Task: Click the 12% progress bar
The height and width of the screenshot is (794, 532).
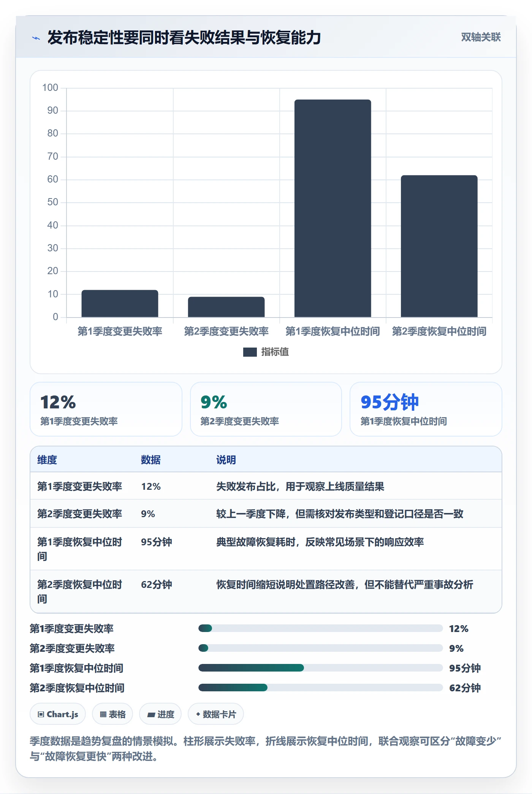Action: tap(321, 628)
